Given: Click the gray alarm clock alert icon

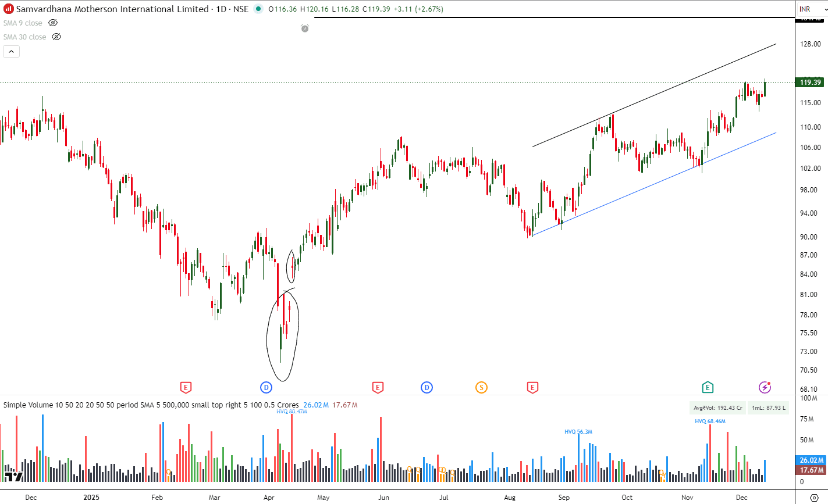Looking at the screenshot, I should click(x=304, y=28).
